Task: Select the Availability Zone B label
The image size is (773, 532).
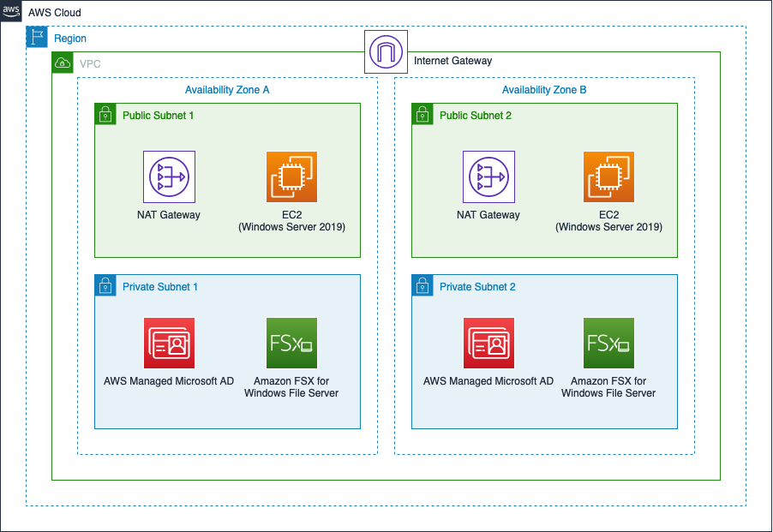Action: tap(543, 90)
